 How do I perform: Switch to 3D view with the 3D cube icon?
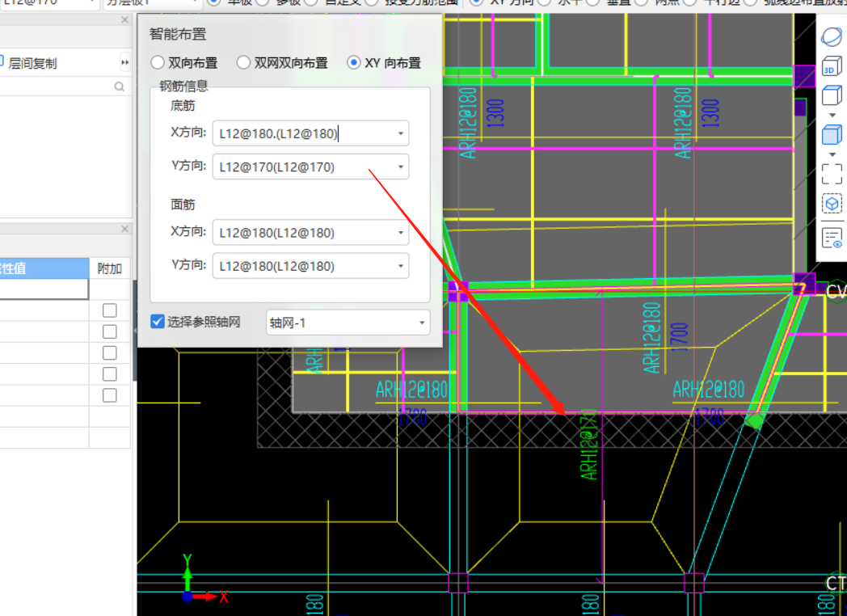pos(832,66)
